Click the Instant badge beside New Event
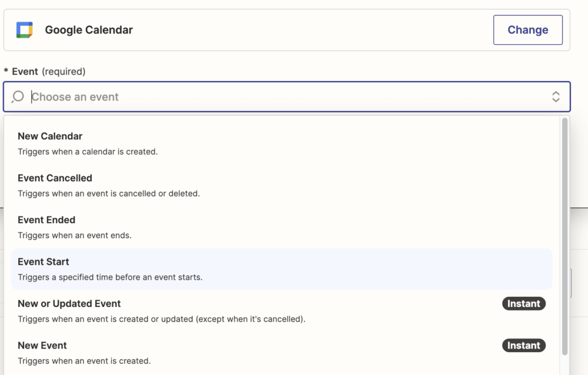 click(523, 346)
